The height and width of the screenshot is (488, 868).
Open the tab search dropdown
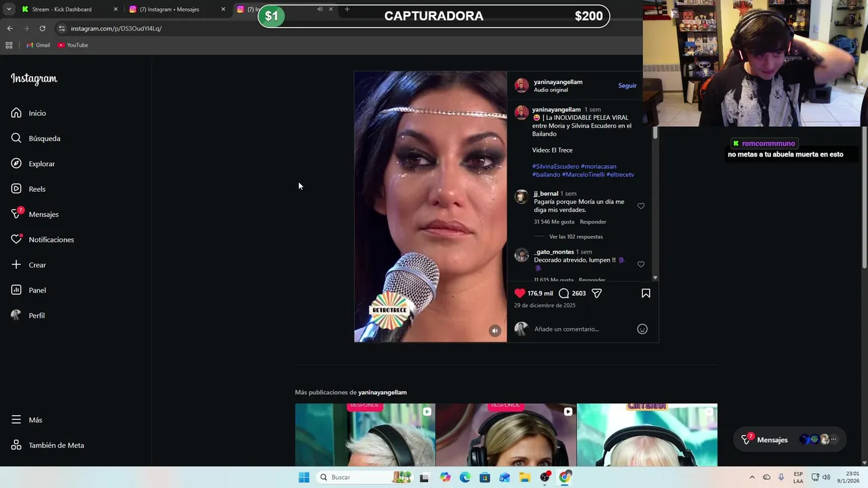point(8,9)
